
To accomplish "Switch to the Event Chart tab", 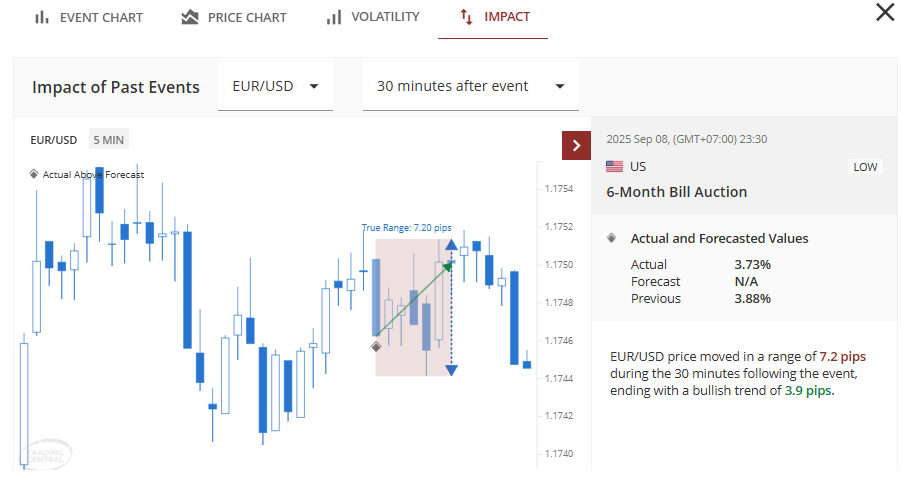I will point(100,17).
